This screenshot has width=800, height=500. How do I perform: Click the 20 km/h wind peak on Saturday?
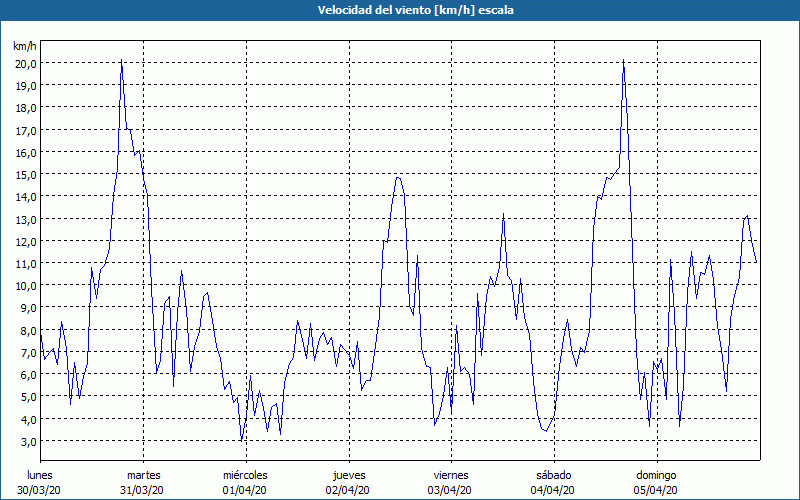tap(623, 60)
